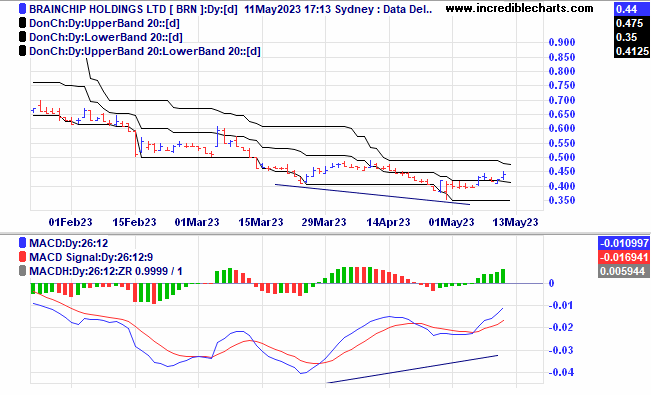
Task: Click the 15Mar23 date axis label
Action: click(261, 222)
